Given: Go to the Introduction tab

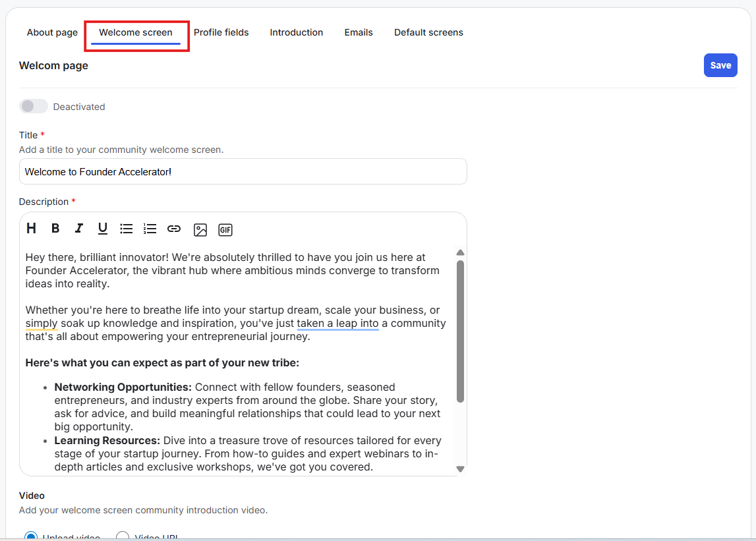Looking at the screenshot, I should [297, 32].
